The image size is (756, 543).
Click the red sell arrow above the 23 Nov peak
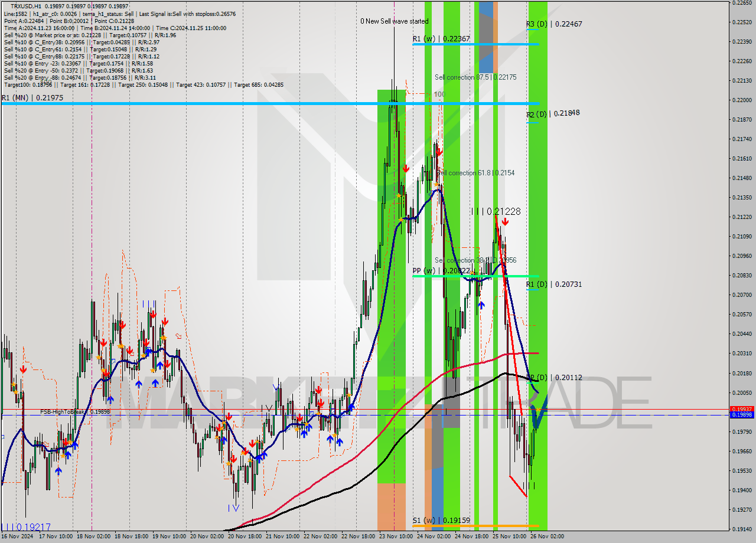pyautogui.click(x=406, y=168)
